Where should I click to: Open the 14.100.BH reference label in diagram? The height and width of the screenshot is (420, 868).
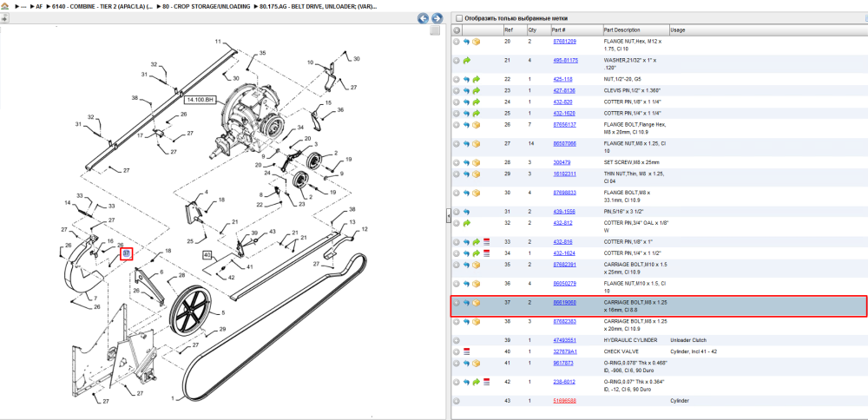(x=200, y=100)
